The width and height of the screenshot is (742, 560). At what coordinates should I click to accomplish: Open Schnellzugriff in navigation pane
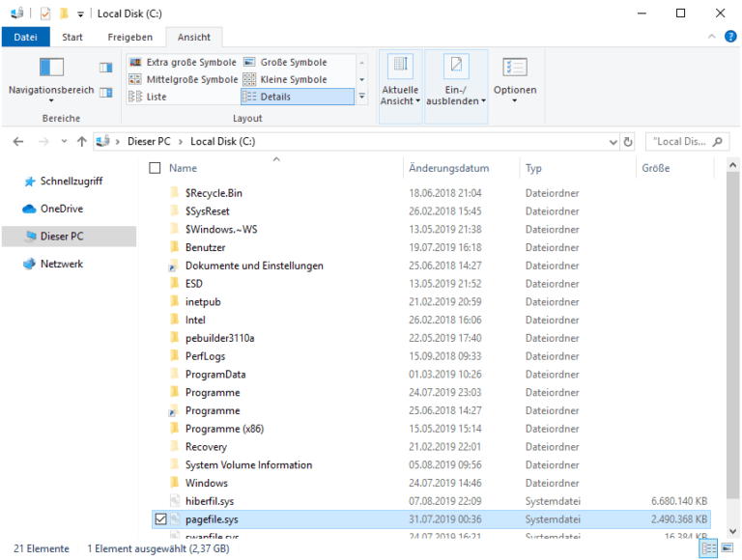click(71, 182)
